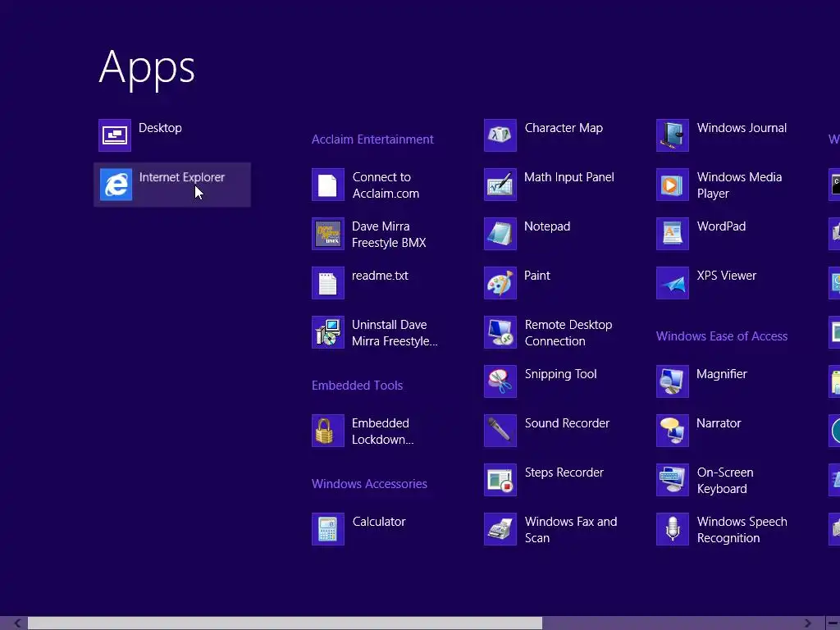Launch Internet Explorer from its icon

pos(116,185)
